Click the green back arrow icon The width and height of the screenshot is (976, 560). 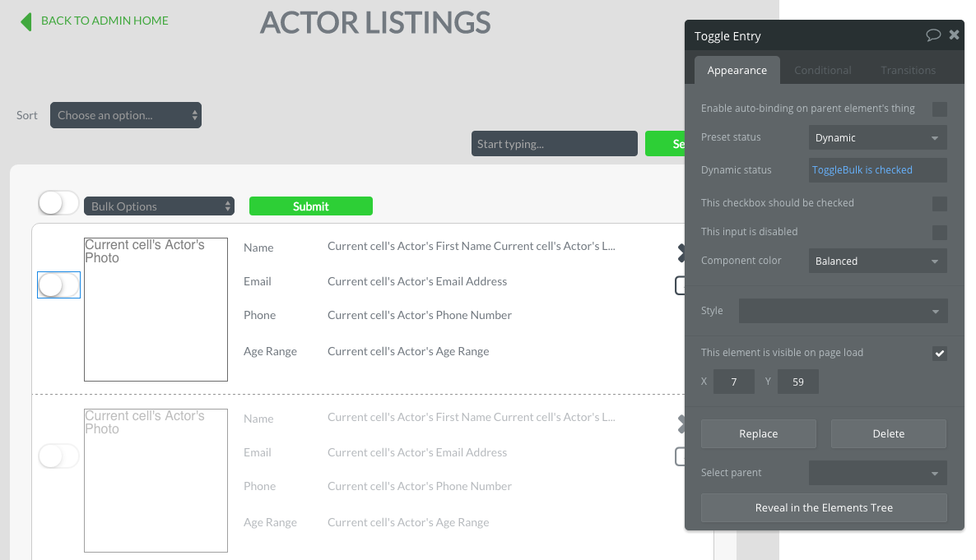26,21
